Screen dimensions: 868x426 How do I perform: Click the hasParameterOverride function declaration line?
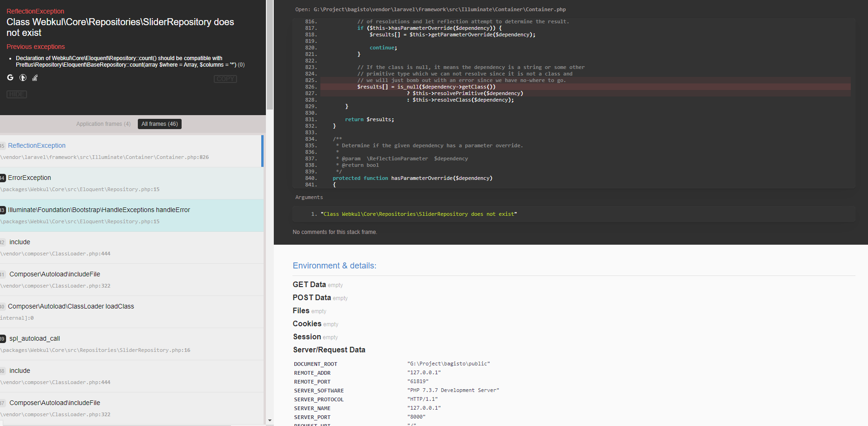click(x=412, y=178)
